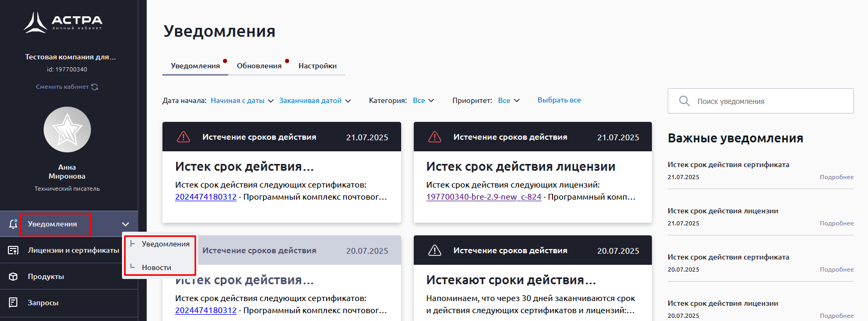Expand the Категория filter dropdown
The width and height of the screenshot is (868, 321).
pyautogui.click(x=423, y=101)
